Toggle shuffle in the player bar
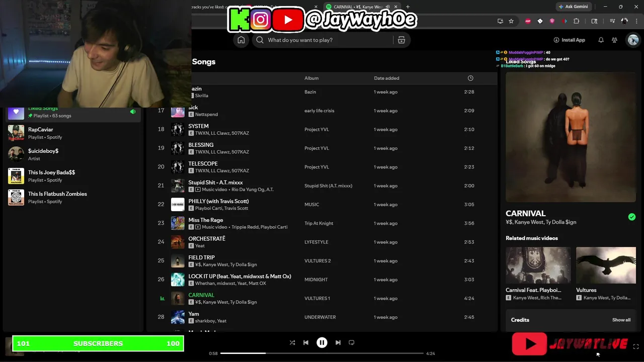644x362 pixels. 292,343
